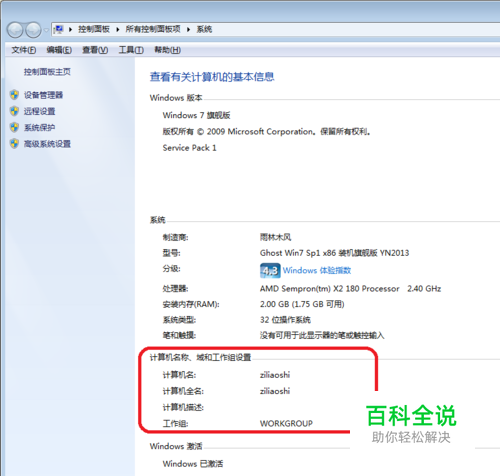Select 控制面板 breadcrumb in address bar
This screenshot has height=476, width=500.
(94, 29)
